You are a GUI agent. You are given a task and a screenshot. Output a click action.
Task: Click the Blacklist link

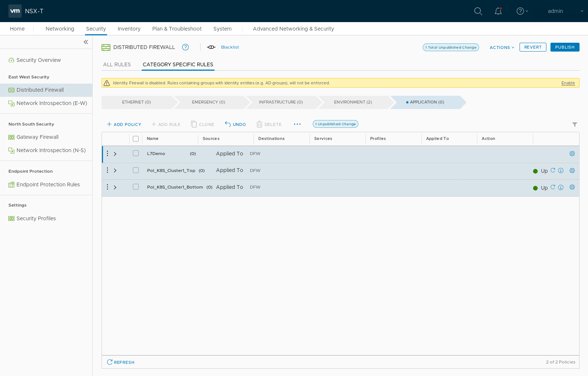[x=230, y=47]
